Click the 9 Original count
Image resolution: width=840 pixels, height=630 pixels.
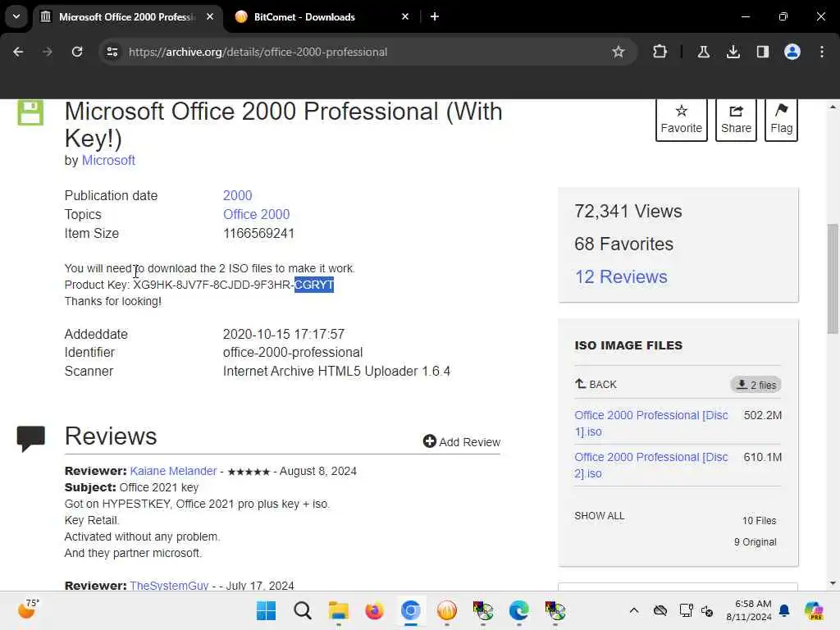click(755, 542)
